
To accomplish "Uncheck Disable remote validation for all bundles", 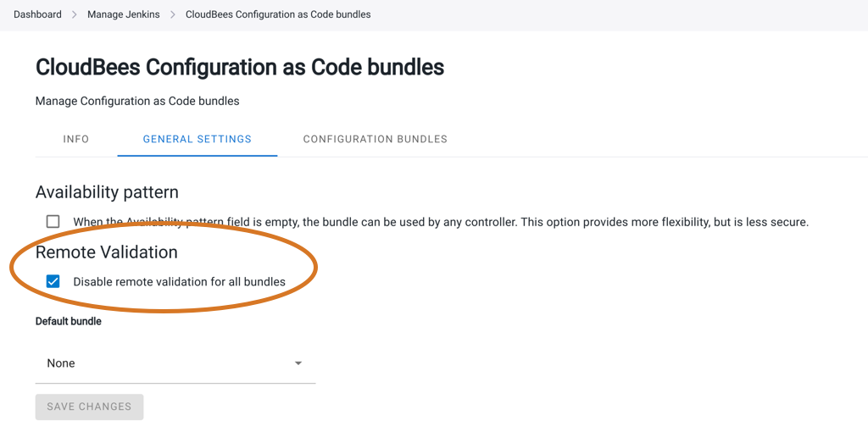I will click(53, 281).
